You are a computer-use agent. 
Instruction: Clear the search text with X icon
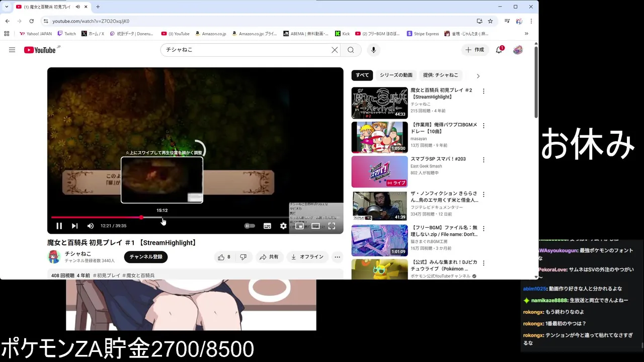click(x=335, y=50)
